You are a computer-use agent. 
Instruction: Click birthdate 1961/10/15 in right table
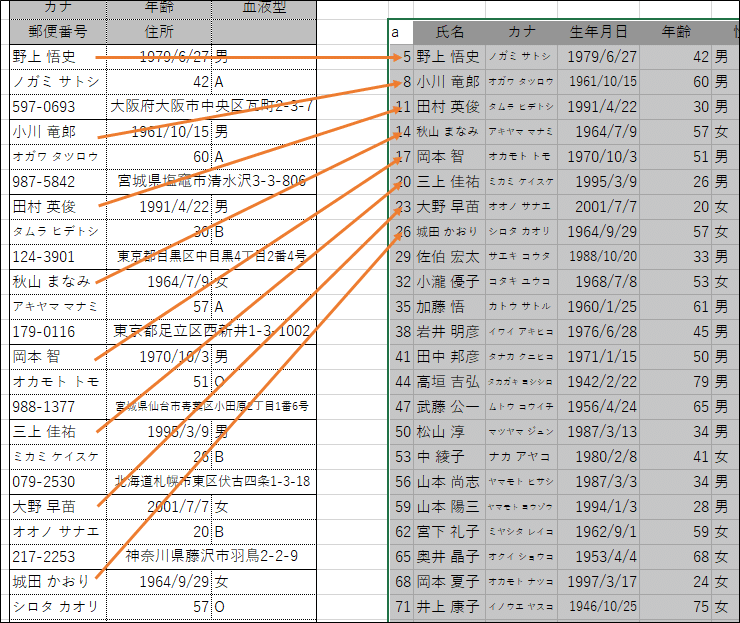[x=598, y=82]
